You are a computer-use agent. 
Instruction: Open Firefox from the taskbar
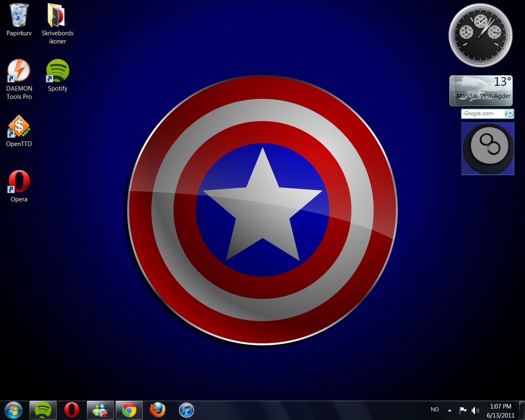[x=157, y=410]
